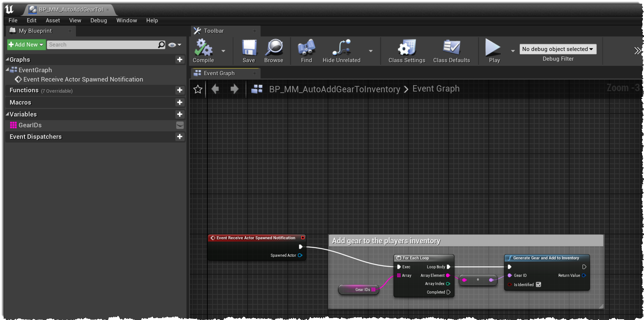Uncheck the Is Identified checkbox

pyautogui.click(x=538, y=285)
